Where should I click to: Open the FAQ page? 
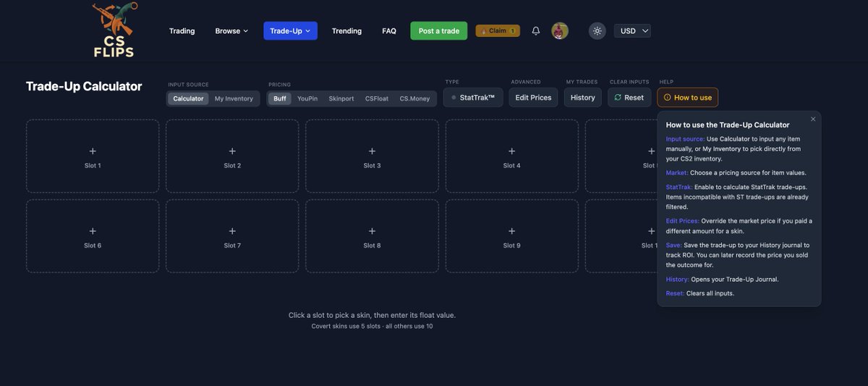[x=389, y=30]
